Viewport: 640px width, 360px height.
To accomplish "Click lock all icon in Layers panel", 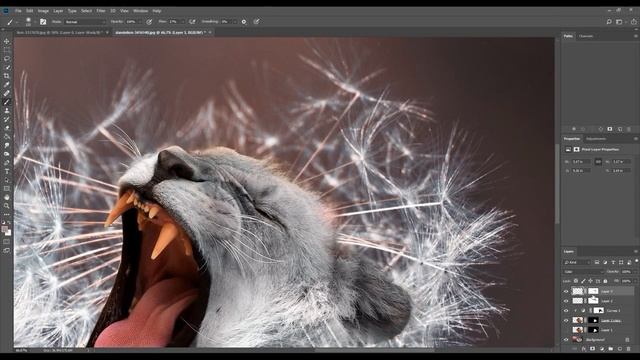I will 605,281.
